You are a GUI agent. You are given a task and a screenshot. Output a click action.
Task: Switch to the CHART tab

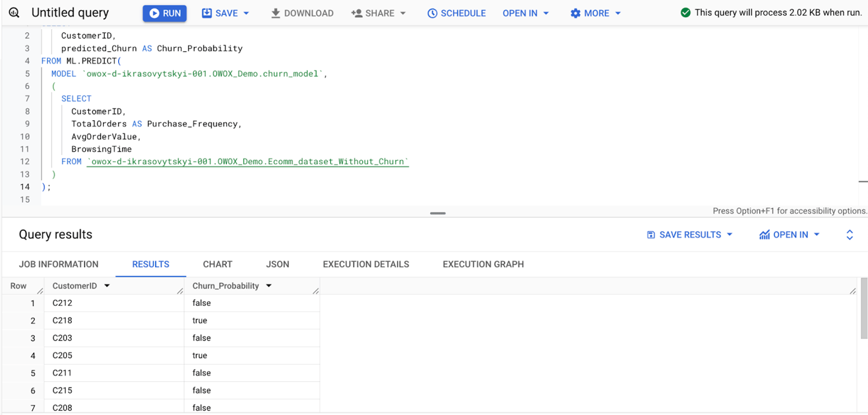click(x=217, y=264)
